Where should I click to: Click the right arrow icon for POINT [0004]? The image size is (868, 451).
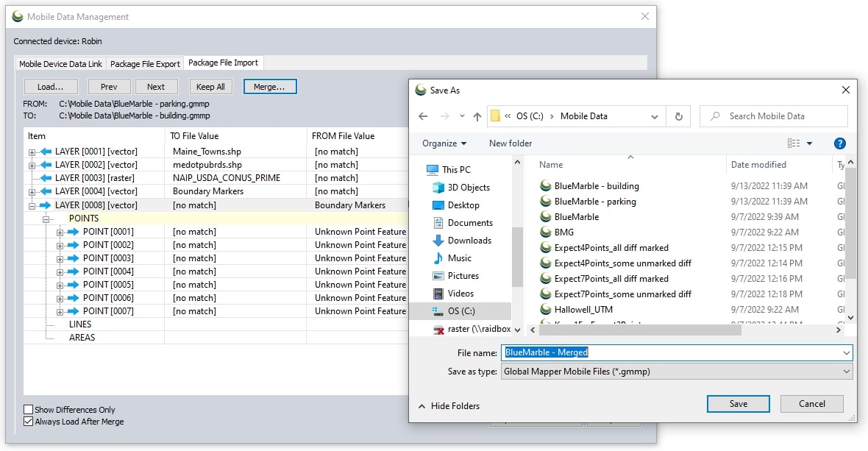(73, 271)
